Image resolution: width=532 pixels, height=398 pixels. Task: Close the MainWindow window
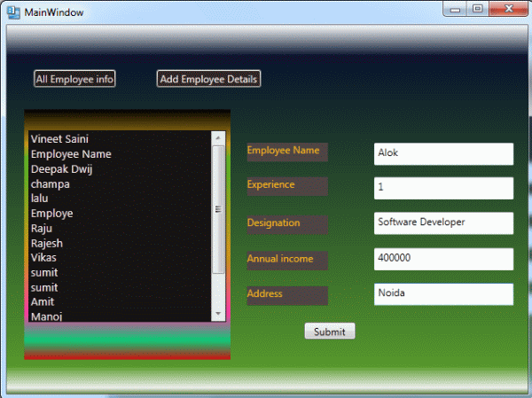pyautogui.click(x=508, y=9)
